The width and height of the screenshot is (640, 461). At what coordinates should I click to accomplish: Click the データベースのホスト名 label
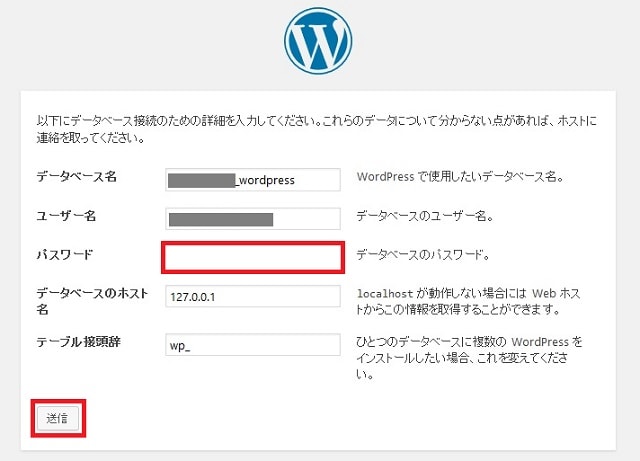tap(92, 301)
